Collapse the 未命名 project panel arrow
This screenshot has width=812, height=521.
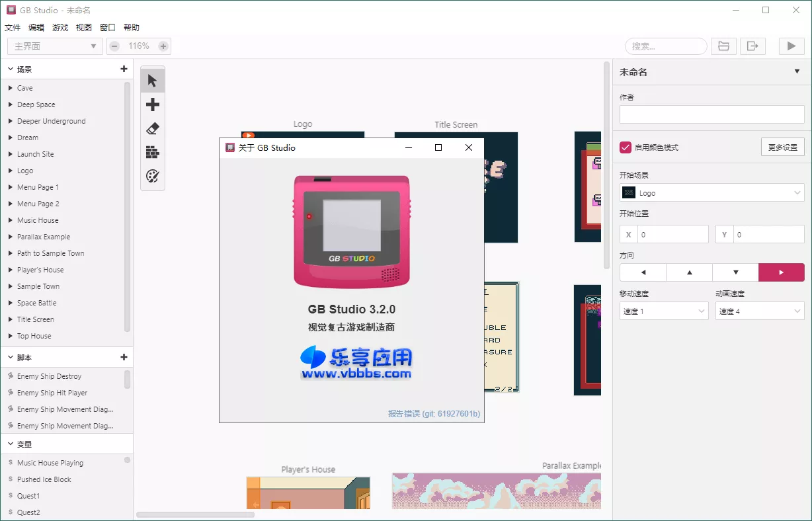pyautogui.click(x=797, y=72)
